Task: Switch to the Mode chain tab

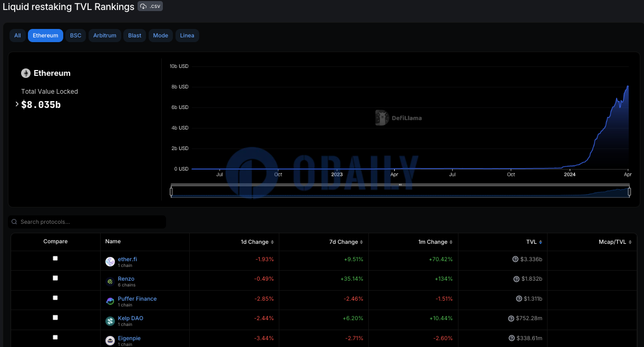Action: click(161, 35)
